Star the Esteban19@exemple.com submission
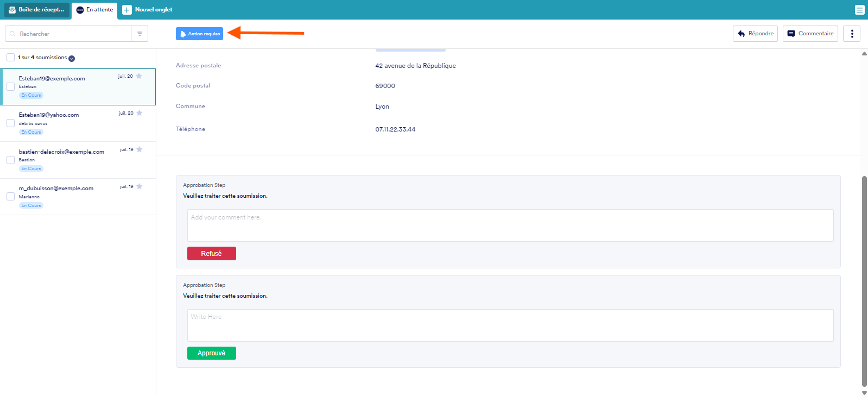 click(139, 76)
